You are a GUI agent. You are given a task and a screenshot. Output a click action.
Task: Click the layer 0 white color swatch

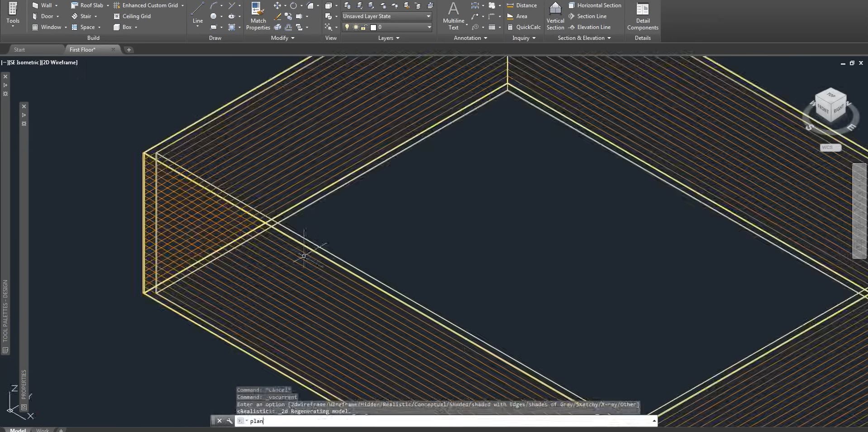tap(373, 27)
